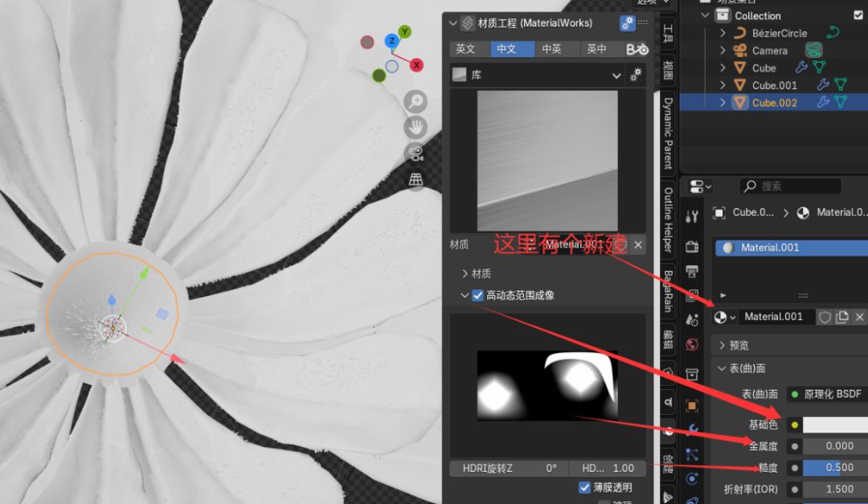Click the zoom magnifier viewport icon
The height and width of the screenshot is (504, 868).
click(x=416, y=102)
